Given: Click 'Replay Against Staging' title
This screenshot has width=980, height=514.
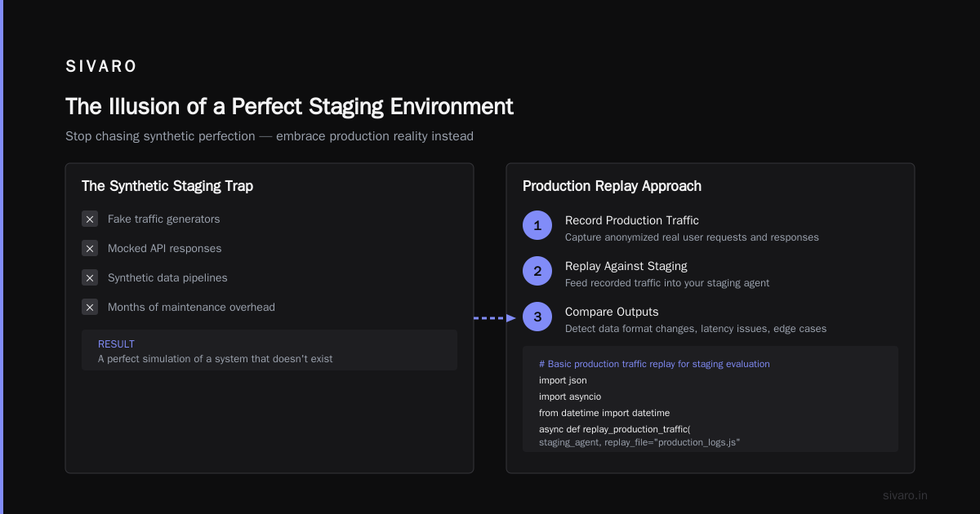Looking at the screenshot, I should [x=626, y=266].
